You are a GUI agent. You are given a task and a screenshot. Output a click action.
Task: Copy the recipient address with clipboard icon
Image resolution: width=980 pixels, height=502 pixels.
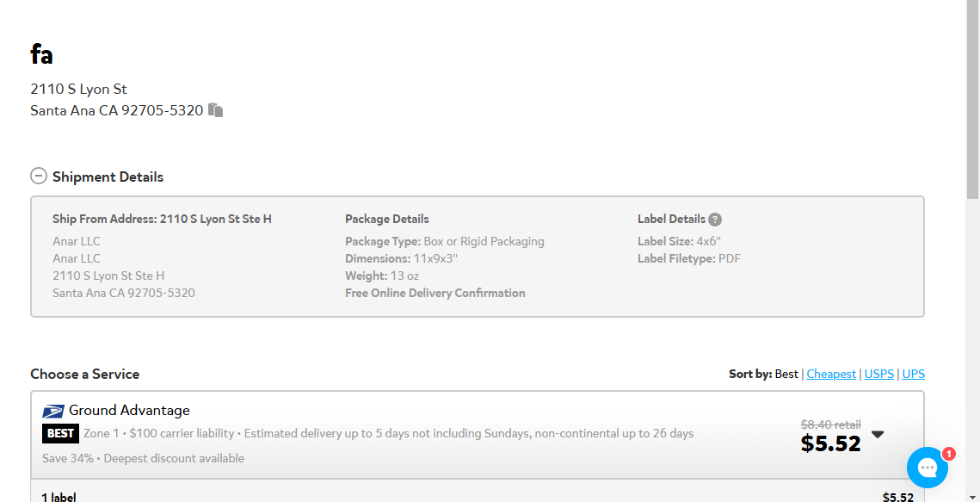[216, 110]
